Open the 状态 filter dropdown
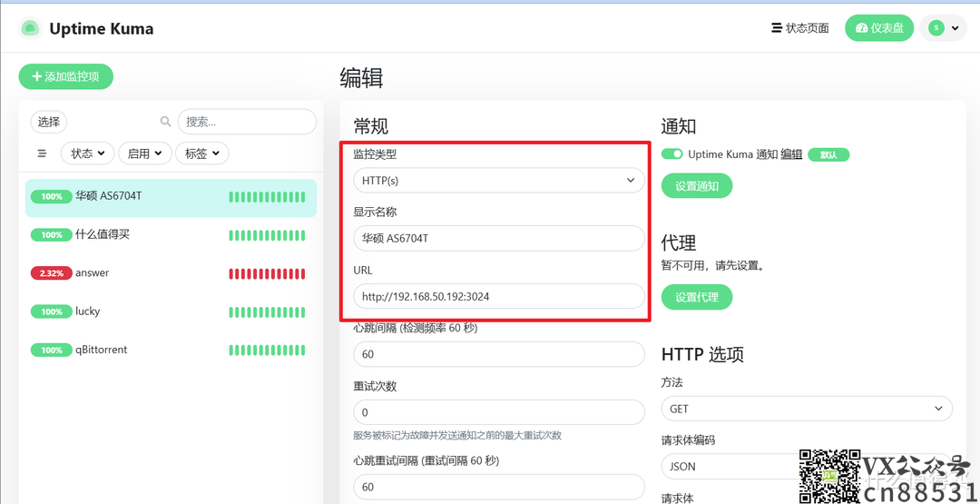The image size is (980, 504). [87, 153]
